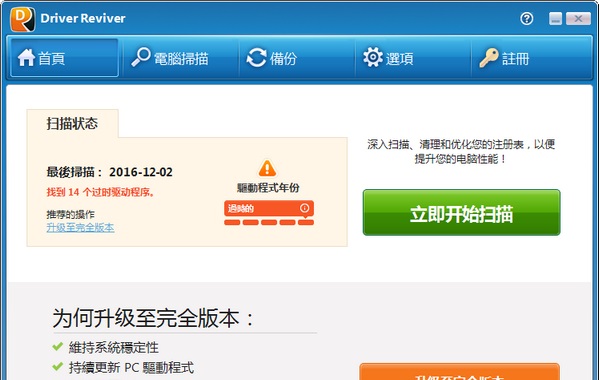Click the 找到 14 个过时驱动程序 text
Viewport: 599px width, 380px height.
[x=101, y=192]
